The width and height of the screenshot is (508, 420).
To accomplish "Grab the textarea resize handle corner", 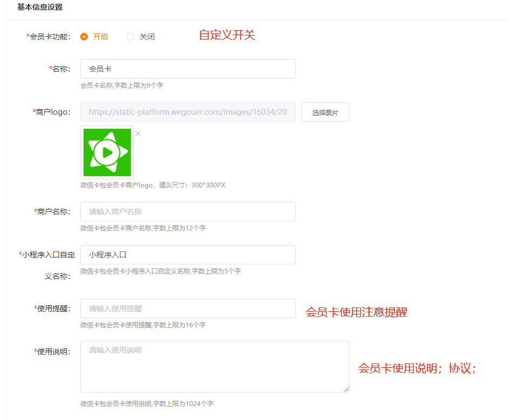I will (x=346, y=389).
